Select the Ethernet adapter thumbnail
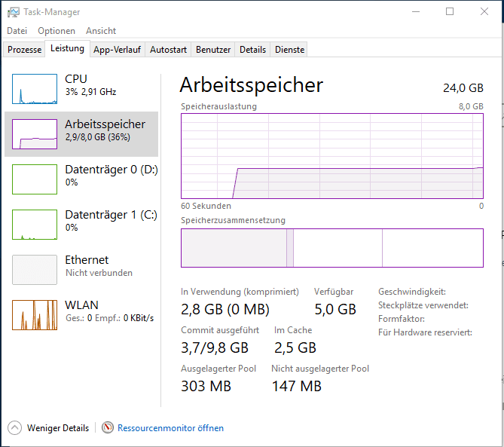This screenshot has width=504, height=447. pos(35,270)
